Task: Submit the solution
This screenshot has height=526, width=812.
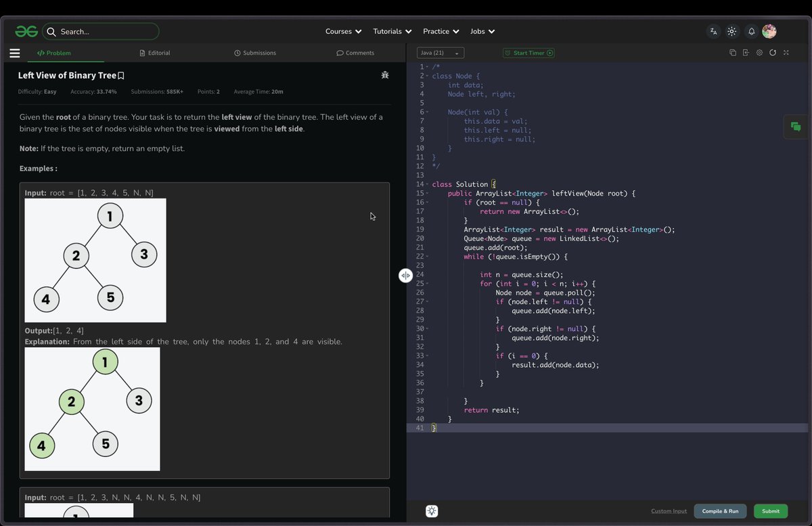Action: point(771,511)
